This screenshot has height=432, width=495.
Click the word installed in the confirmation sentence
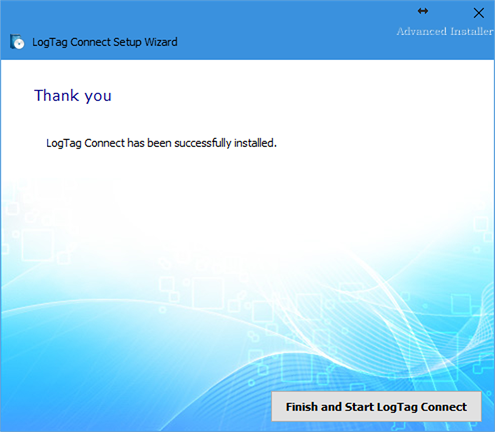point(255,143)
